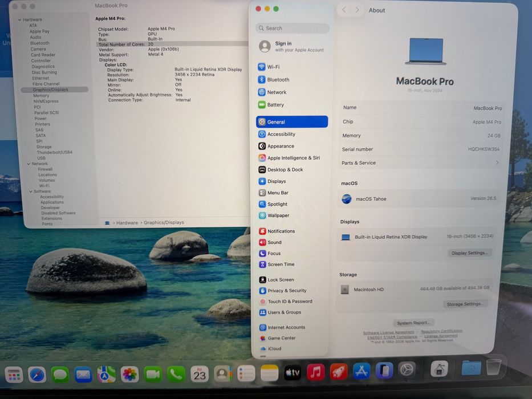Image resolution: width=532 pixels, height=399 pixels.
Task: Select Storage in System Information sidebar
Action: coord(44,147)
